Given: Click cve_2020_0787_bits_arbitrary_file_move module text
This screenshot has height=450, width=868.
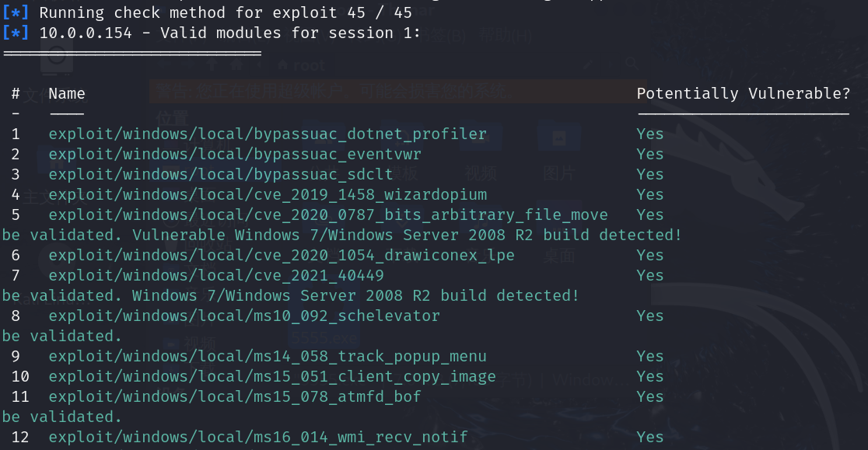Looking at the screenshot, I should pyautogui.click(x=327, y=215).
